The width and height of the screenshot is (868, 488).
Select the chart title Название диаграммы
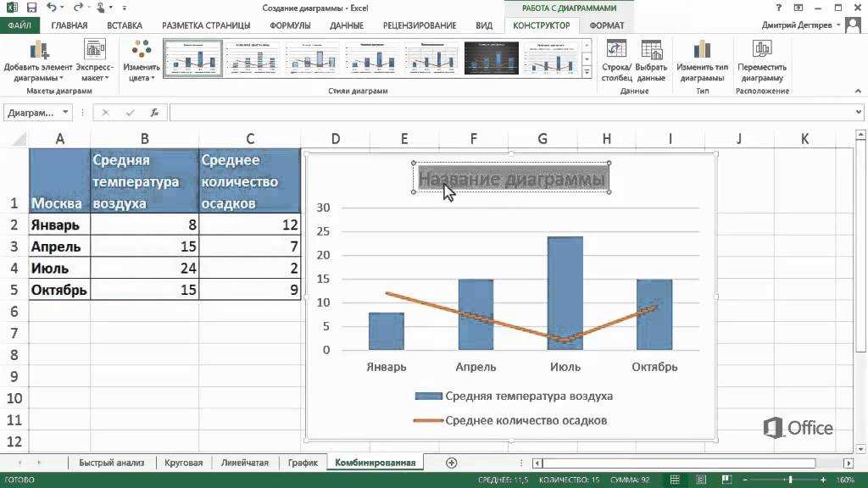coord(511,178)
